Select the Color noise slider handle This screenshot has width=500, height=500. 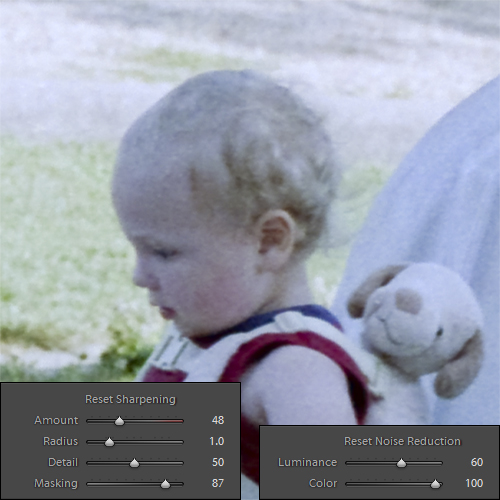click(435, 484)
